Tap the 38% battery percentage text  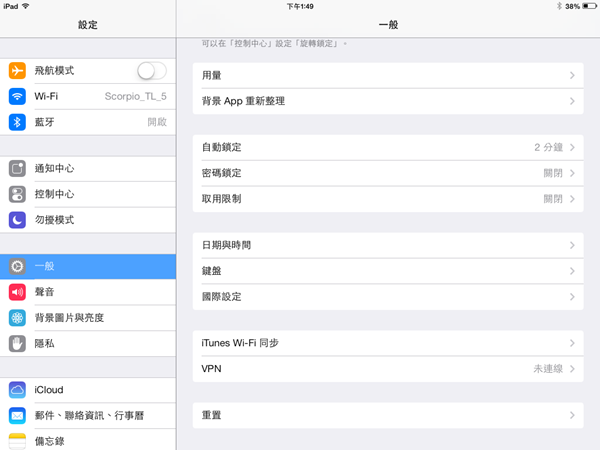(x=572, y=6)
